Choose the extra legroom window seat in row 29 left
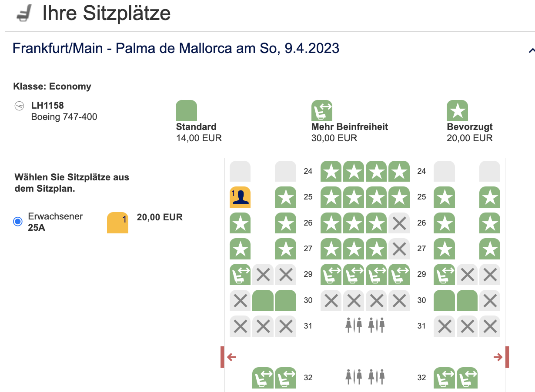535x392 pixels. tap(240, 274)
